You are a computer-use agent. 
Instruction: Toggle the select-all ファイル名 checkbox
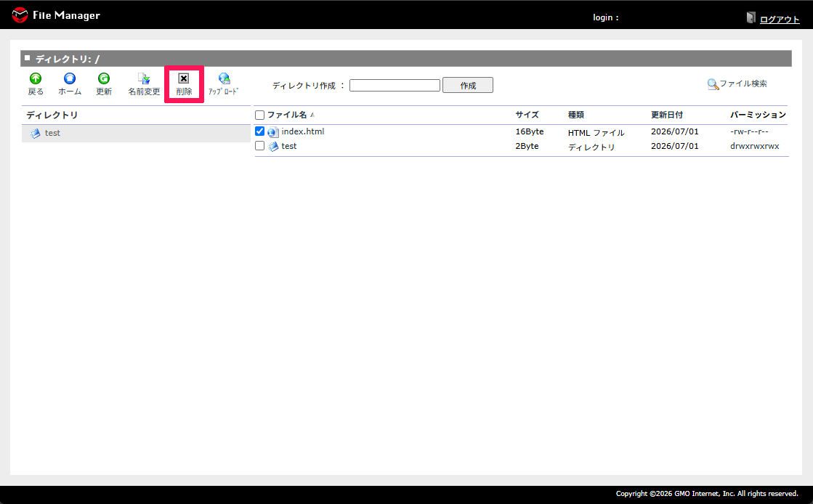point(260,115)
